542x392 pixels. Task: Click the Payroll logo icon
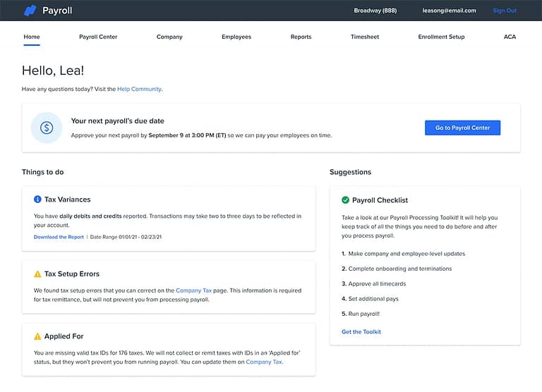click(30, 11)
